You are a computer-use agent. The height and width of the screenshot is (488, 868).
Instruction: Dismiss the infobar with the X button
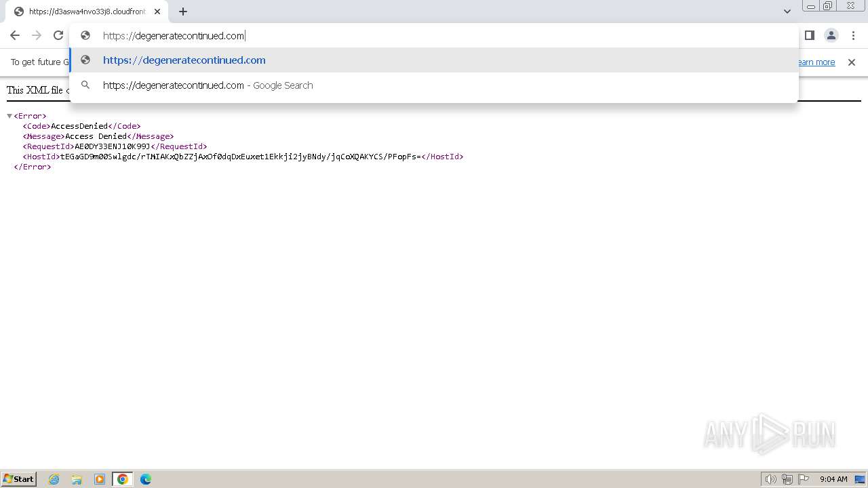(x=852, y=62)
